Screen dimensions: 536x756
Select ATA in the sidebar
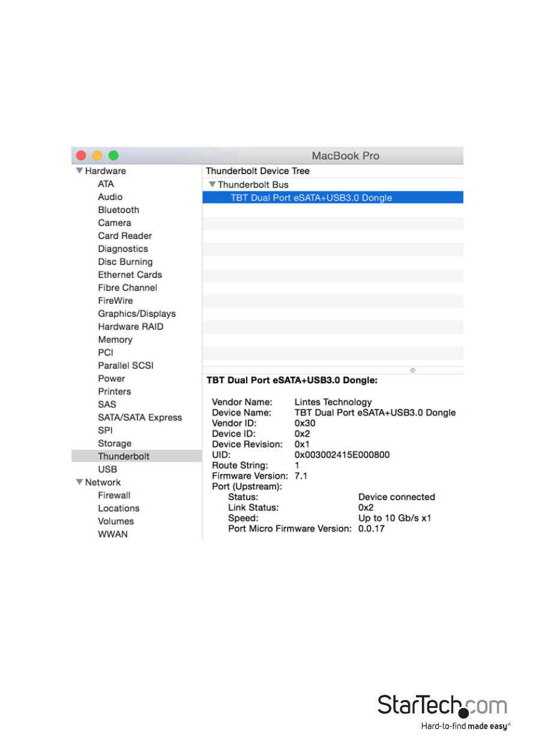106,184
